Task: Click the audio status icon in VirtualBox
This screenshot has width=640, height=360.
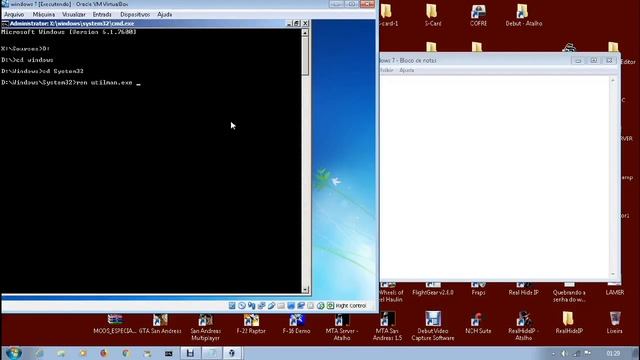Action: [x=251, y=306]
